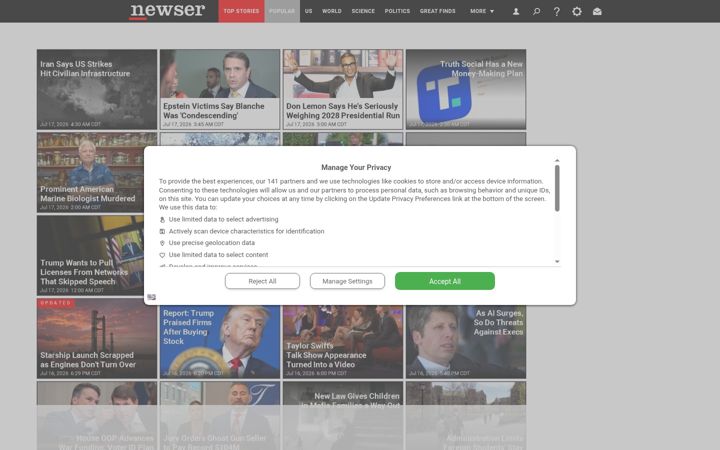
Task: Click the Reject All button
Action: (262, 281)
